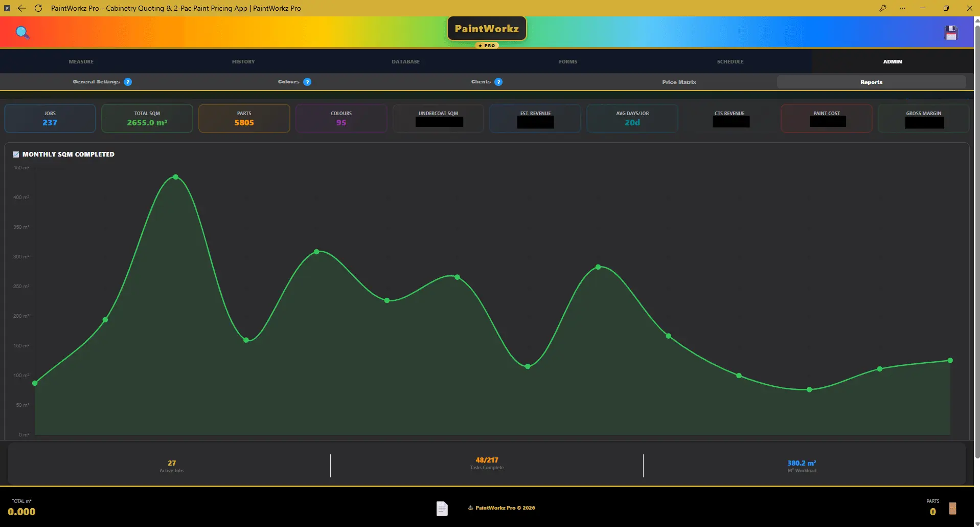Open the General Settings help icon
The height and width of the screenshot is (527, 980).
(x=128, y=82)
